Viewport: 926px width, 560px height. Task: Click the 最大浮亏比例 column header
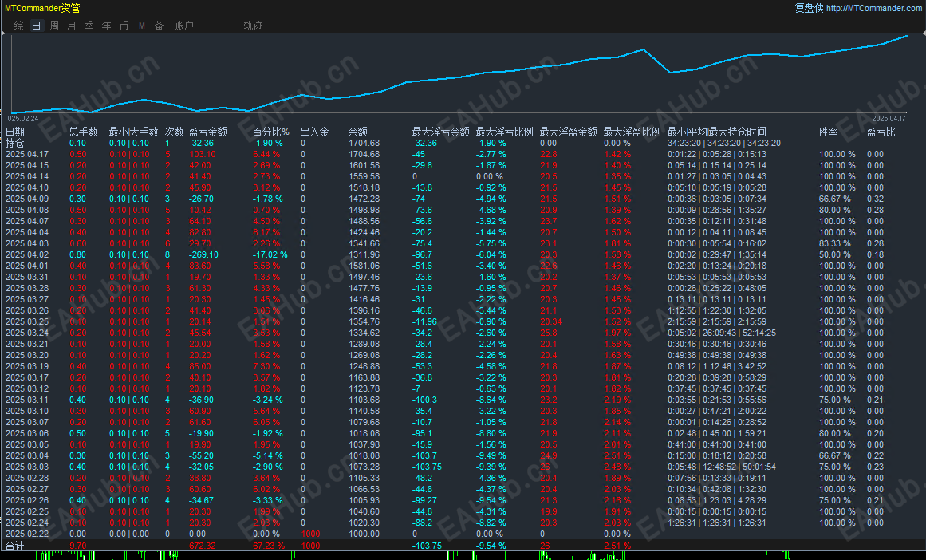(x=504, y=132)
